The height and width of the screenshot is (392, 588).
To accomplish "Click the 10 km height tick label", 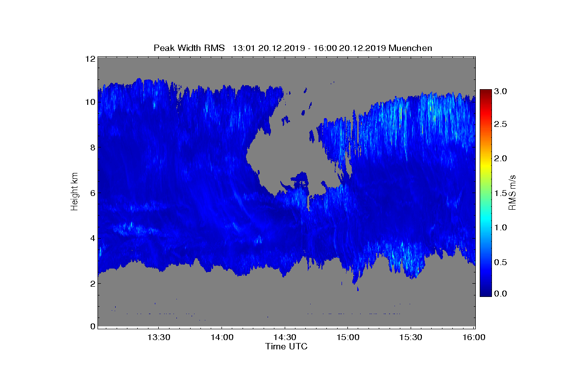I will pos(90,102).
